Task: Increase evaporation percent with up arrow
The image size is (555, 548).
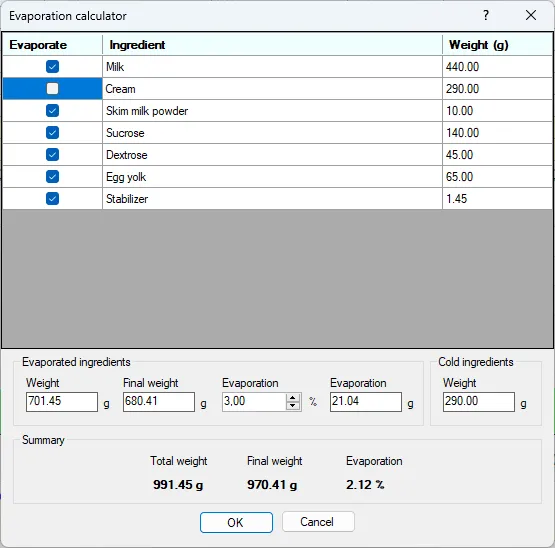Action: click(x=293, y=398)
